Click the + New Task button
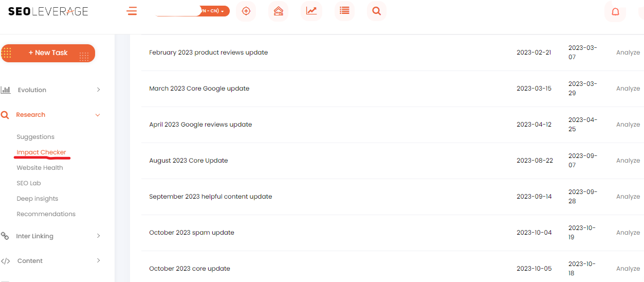This screenshot has height=282, width=644. (x=48, y=53)
